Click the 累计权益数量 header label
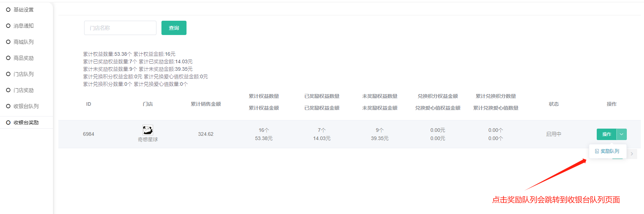This screenshot has height=214, width=644. click(264, 96)
